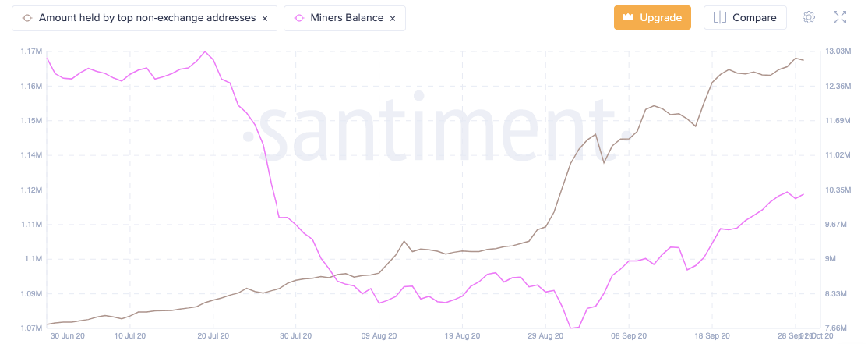This screenshot has height=344, width=868.
Task: Click the Compare columns icon
Action: tap(720, 17)
